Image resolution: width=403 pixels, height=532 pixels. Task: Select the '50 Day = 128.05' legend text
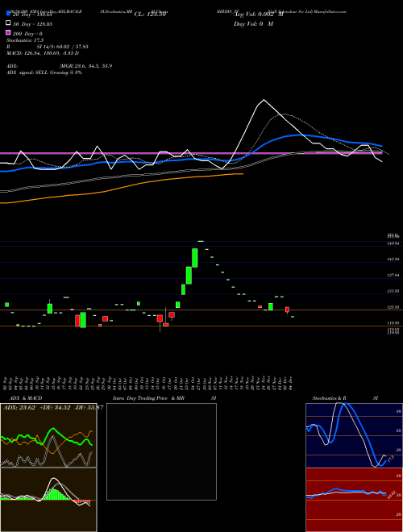coord(32,24)
